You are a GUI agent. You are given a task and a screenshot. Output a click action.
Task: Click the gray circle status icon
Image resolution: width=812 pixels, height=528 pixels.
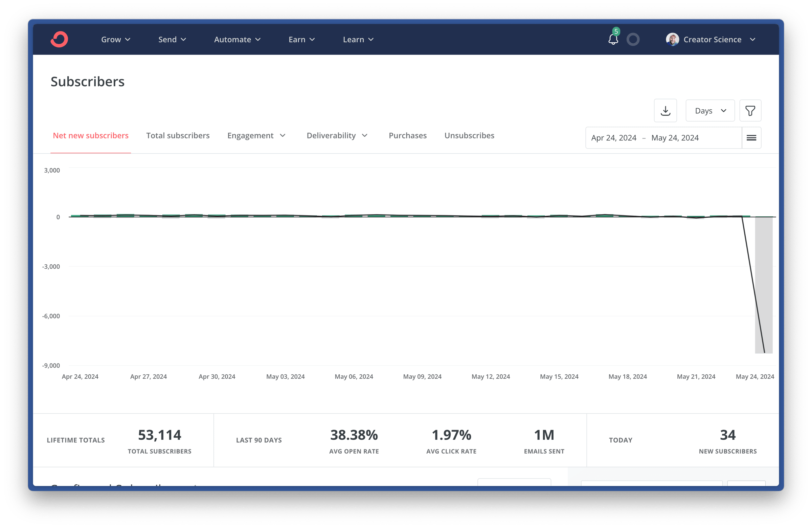633,40
